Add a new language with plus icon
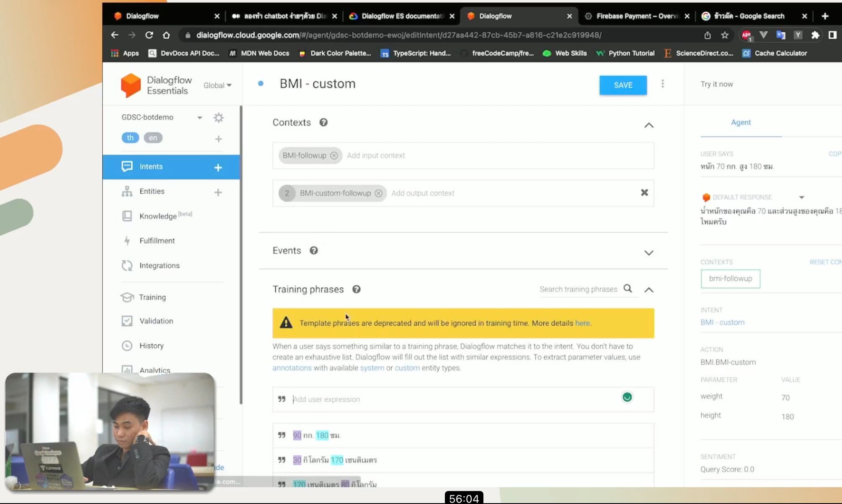The width and height of the screenshot is (842, 504). [x=218, y=139]
